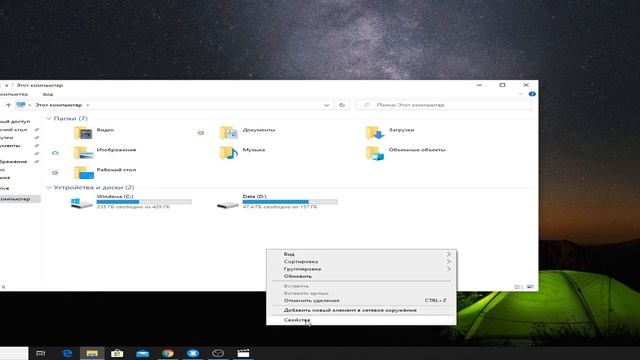Screen dimensions: 640x360
Task: Refresh the address bar location
Action: [342, 105]
